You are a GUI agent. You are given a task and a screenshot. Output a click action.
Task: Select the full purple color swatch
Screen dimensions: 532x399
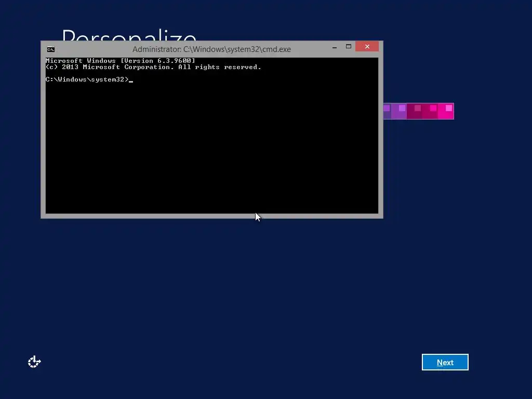399,111
